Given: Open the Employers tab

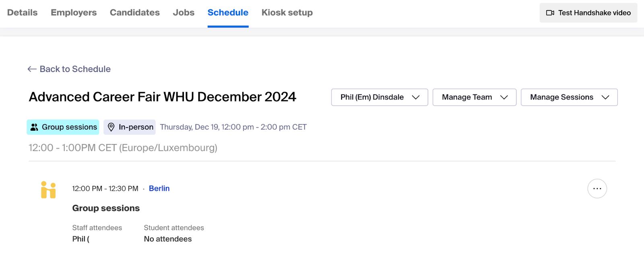Looking at the screenshot, I should [74, 13].
